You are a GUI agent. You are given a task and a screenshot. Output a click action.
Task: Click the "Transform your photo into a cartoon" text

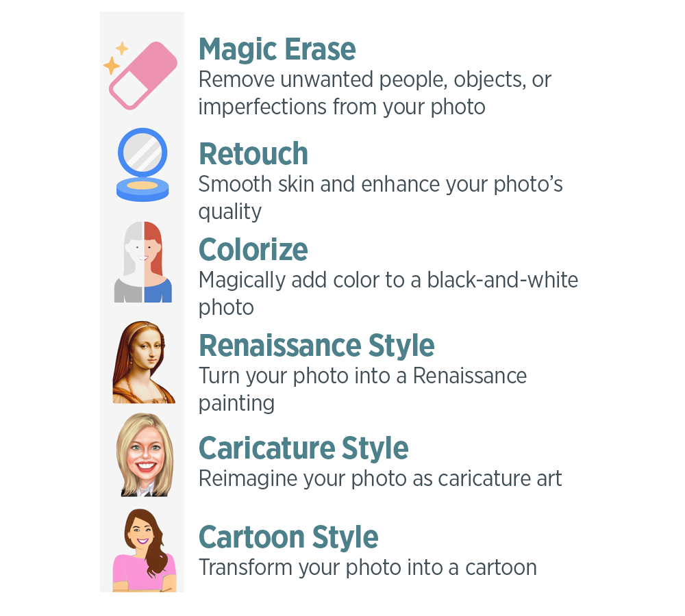click(x=367, y=567)
